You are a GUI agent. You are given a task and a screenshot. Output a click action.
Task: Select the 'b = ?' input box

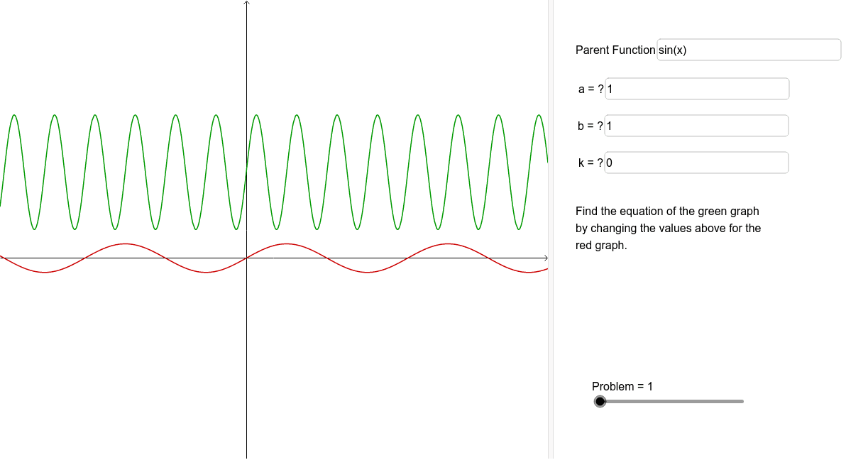pyautogui.click(x=697, y=126)
